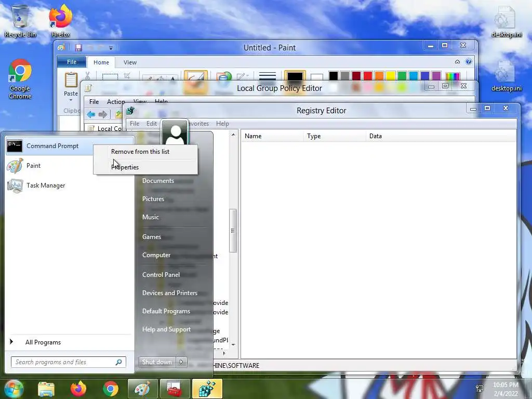Click the Crop icon in Paint
The width and height of the screenshot is (532, 399).
(127, 76)
